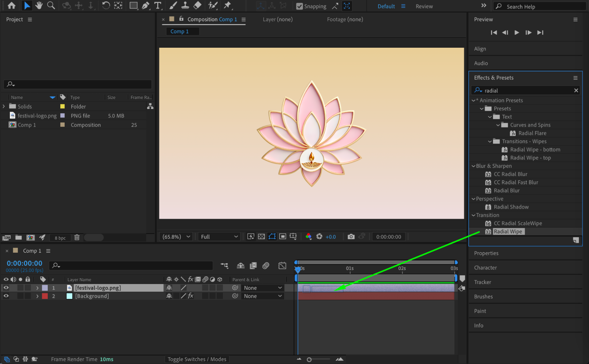
Task: Click the snapshot camera icon
Action: click(351, 236)
